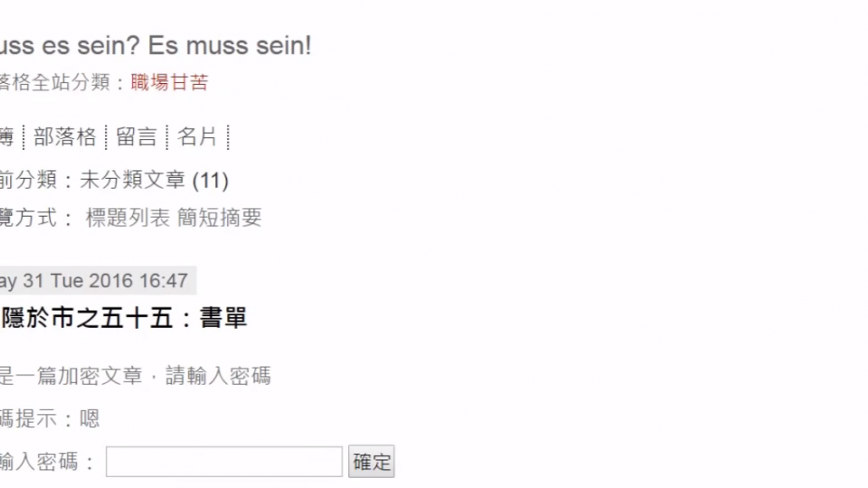Select the 部落格 tab
Screen dimensions: 868x488
64,137
